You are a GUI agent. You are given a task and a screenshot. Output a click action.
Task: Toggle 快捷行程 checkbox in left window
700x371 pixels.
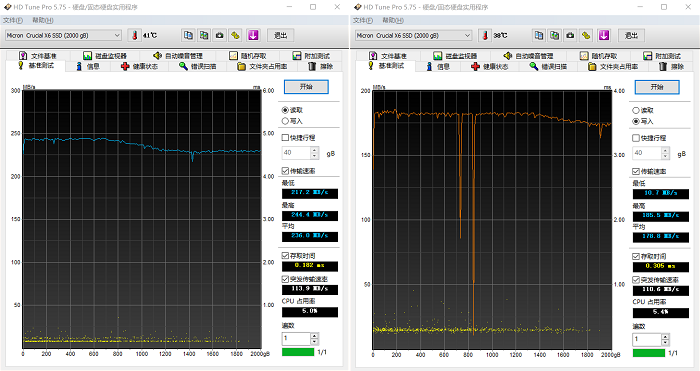[x=285, y=138]
